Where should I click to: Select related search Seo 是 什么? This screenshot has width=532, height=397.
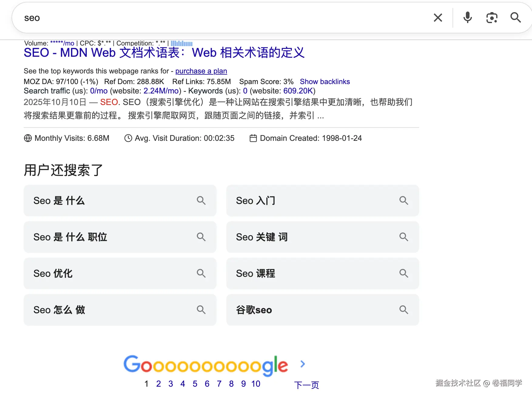point(120,201)
